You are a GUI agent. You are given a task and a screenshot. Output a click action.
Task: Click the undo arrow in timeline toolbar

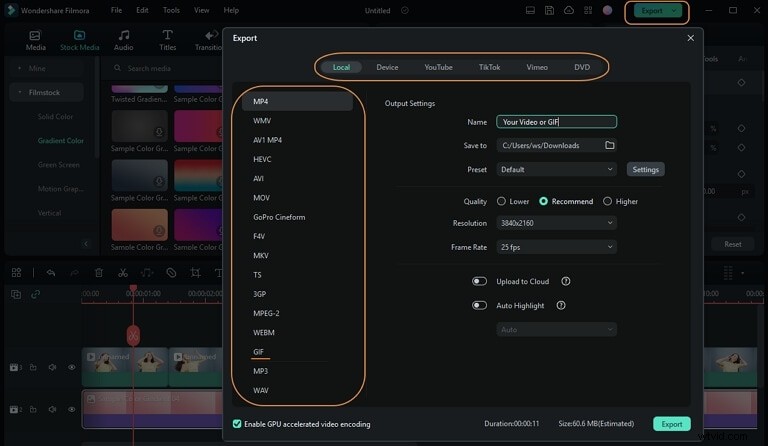51,273
